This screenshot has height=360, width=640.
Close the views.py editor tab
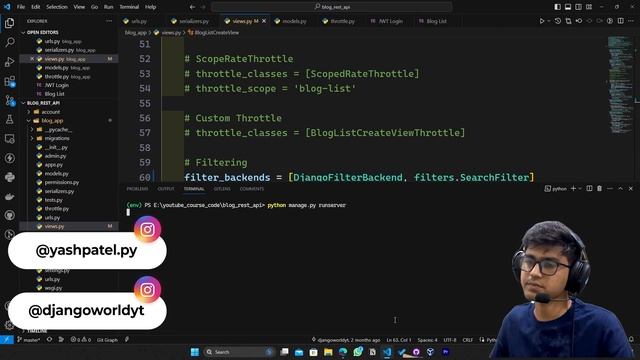click(264, 21)
